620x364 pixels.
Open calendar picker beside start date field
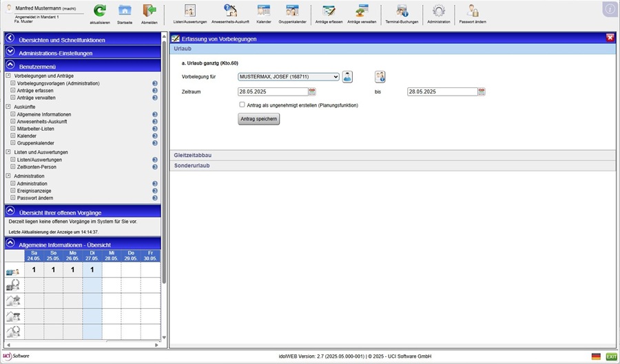click(312, 92)
